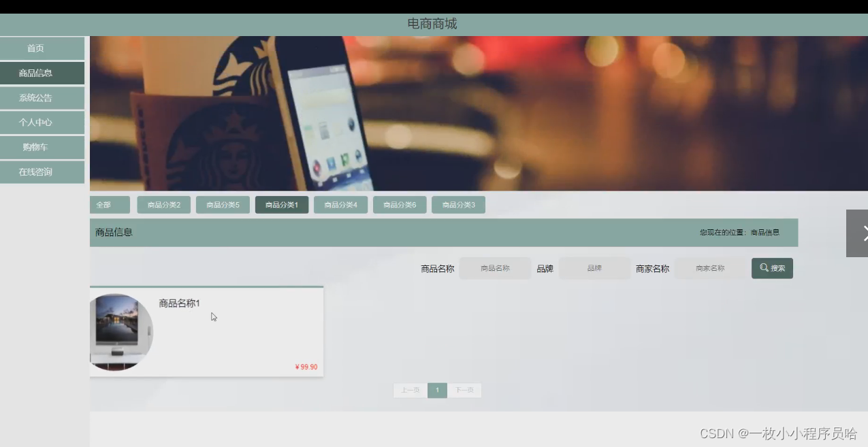Screen dimensions: 868x447
Task: Focus the 品牌 brand input field
Action: tap(594, 268)
